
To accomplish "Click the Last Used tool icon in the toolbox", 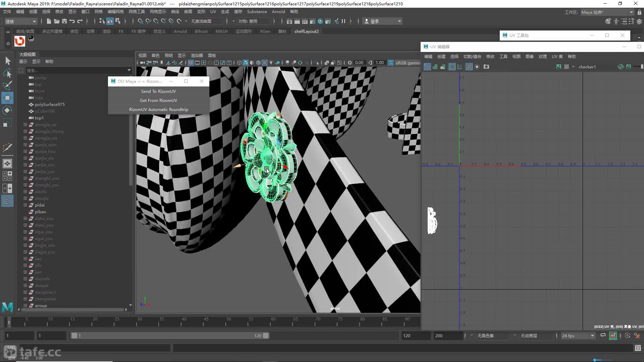I will click(x=7, y=147).
